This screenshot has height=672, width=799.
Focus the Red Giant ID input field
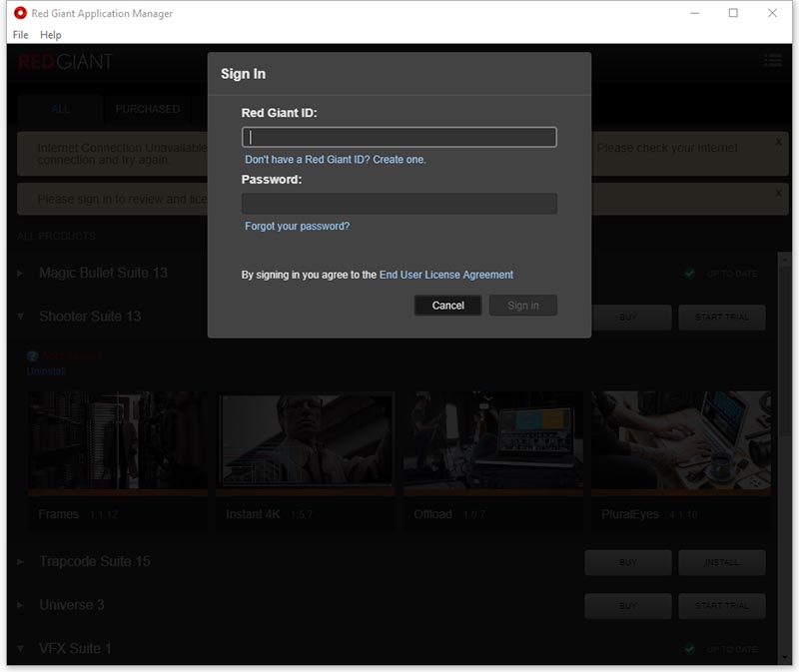click(399, 137)
